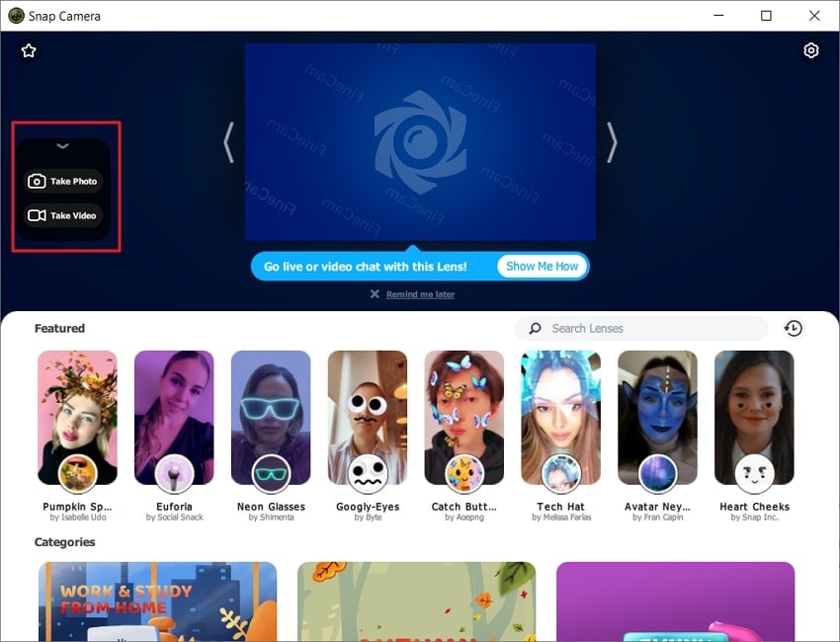Image resolution: width=840 pixels, height=642 pixels.
Task: Open Work & Study From Home category
Action: coord(157,602)
